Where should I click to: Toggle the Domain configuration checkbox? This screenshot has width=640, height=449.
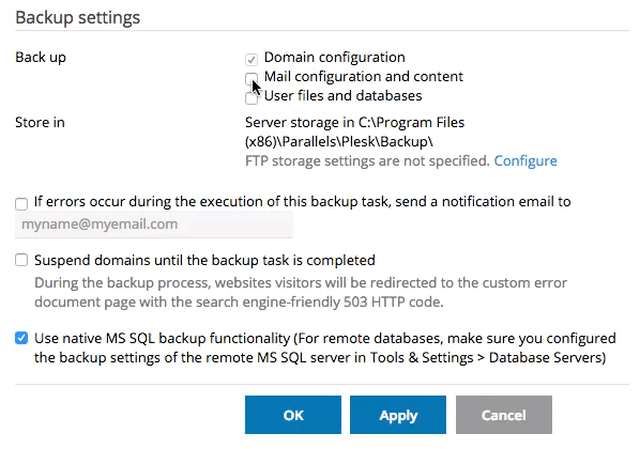(251, 59)
